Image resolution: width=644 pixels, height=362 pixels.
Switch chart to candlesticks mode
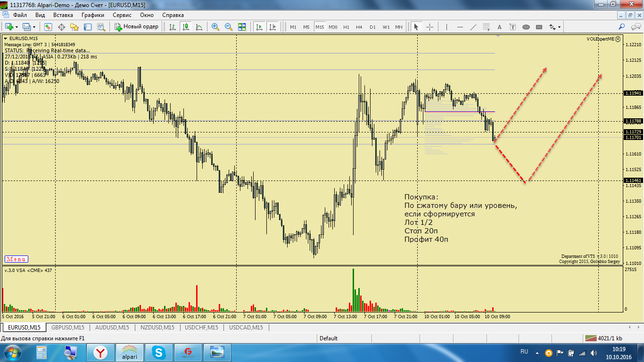[x=186, y=27]
